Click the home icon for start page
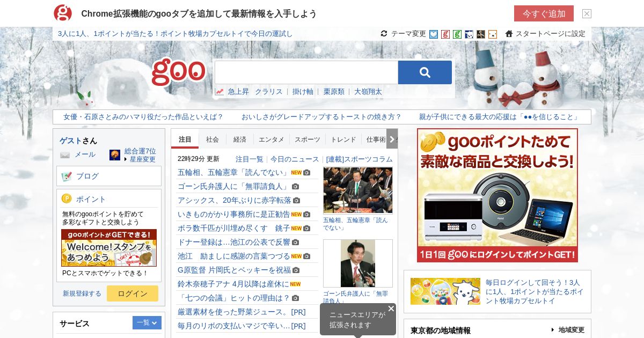 509,33
